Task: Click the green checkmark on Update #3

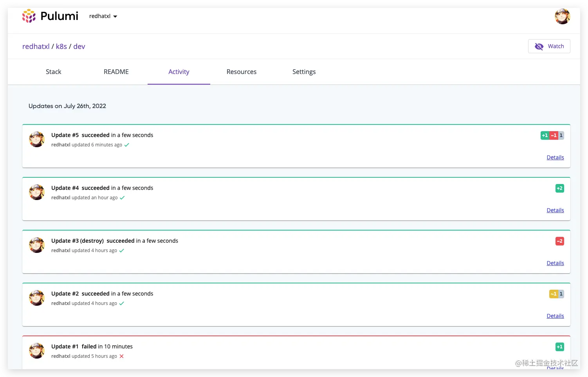Action: pyautogui.click(x=121, y=251)
